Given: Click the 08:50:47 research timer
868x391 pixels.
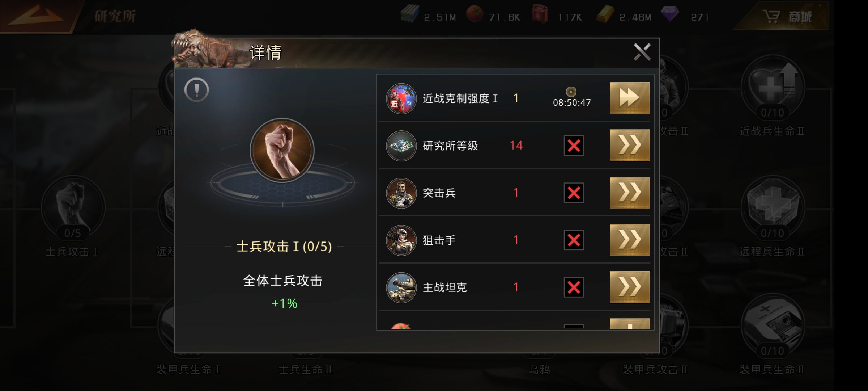Looking at the screenshot, I should (x=572, y=102).
